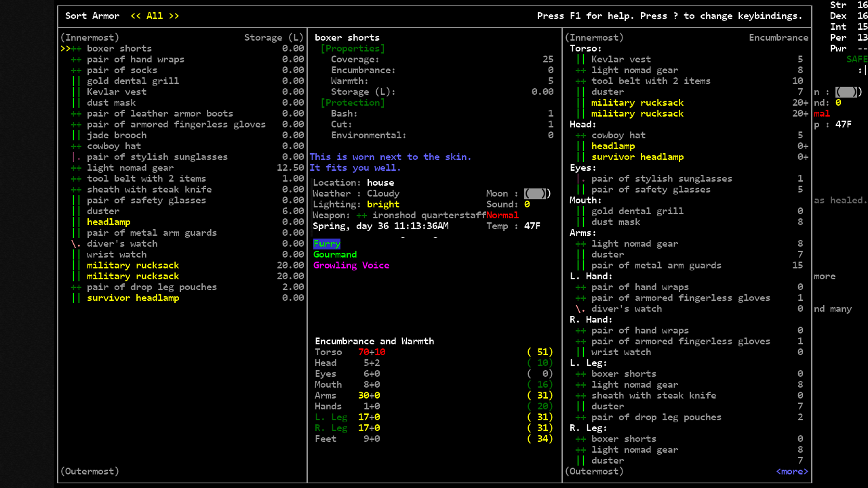The height and width of the screenshot is (488, 868).
Task: Click the >> arrow after the All filter
Action: [174, 16]
